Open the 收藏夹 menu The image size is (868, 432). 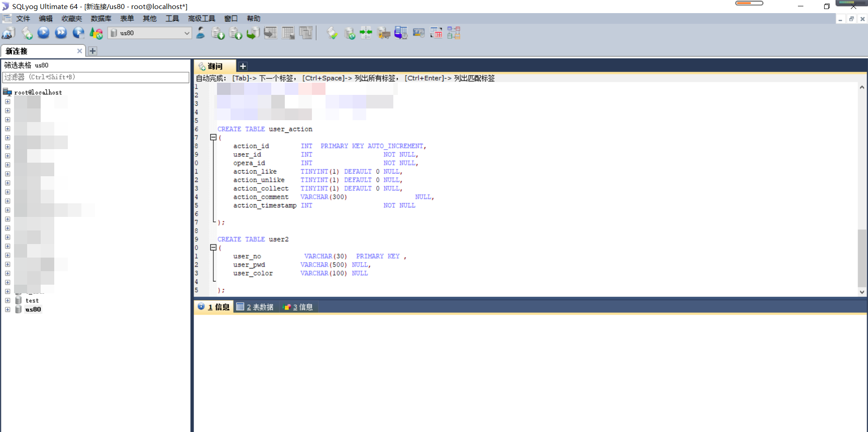tap(72, 19)
